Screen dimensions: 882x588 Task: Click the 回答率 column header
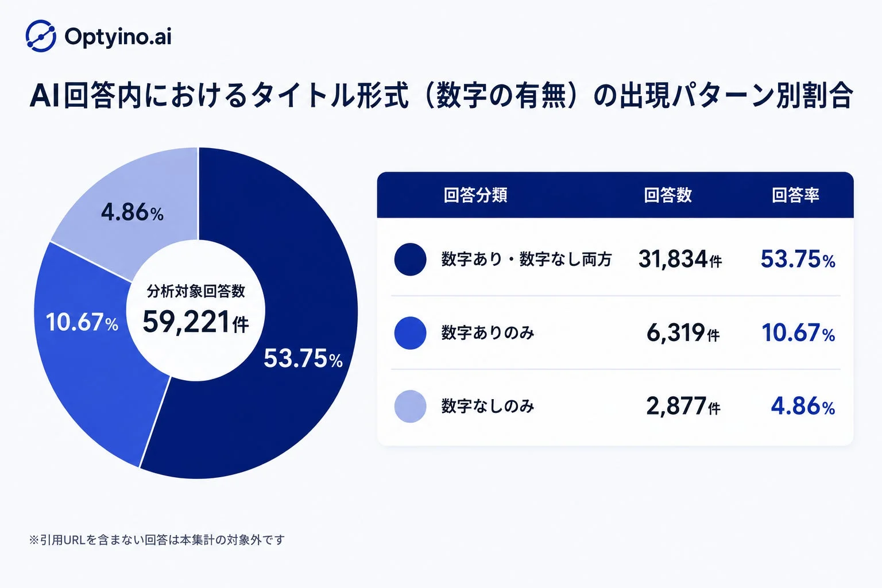click(x=795, y=195)
